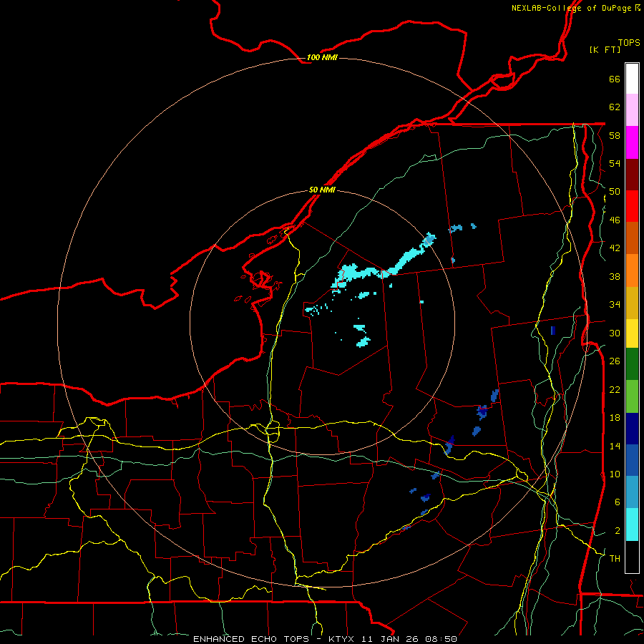The image size is (644, 644).
Task: Click the legend value 6
Action: [x=618, y=502]
